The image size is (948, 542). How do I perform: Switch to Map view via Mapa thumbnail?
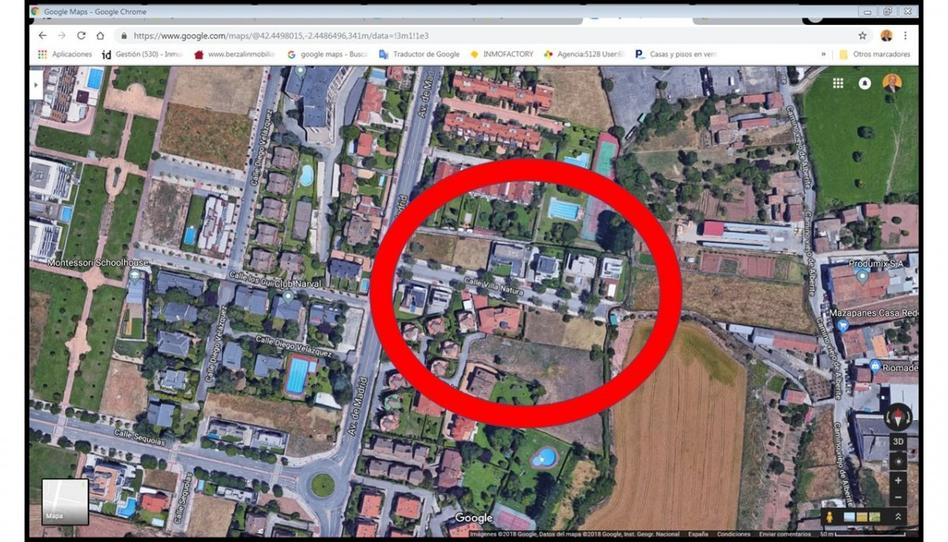(x=65, y=501)
